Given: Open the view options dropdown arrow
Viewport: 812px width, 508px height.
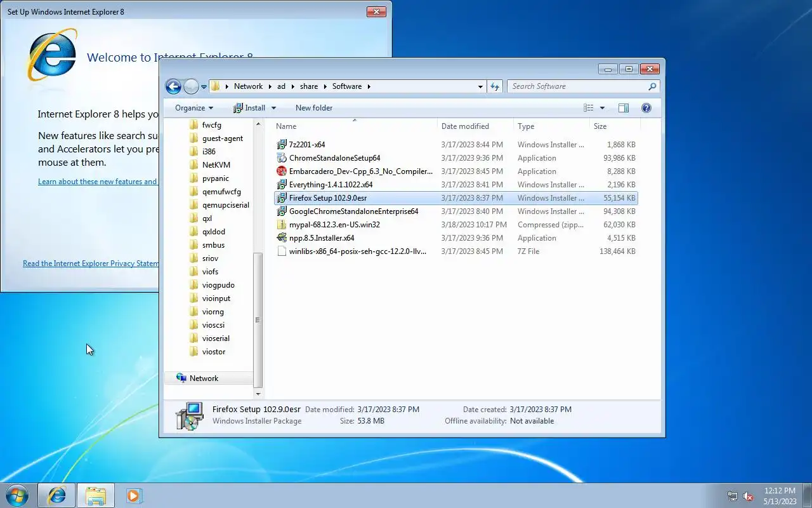Looking at the screenshot, I should pos(602,108).
